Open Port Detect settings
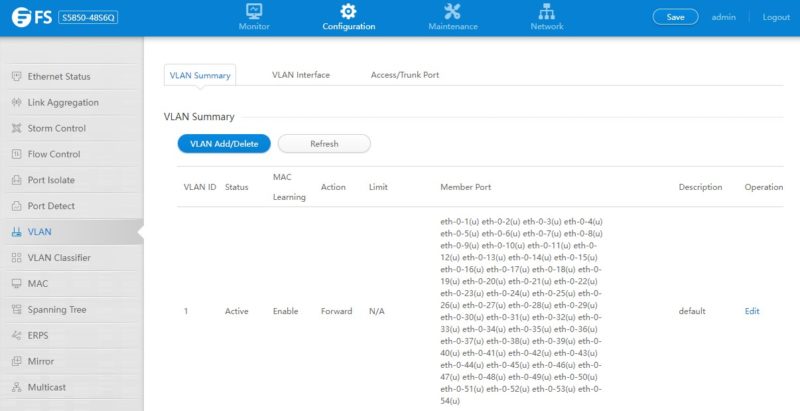 (51, 206)
